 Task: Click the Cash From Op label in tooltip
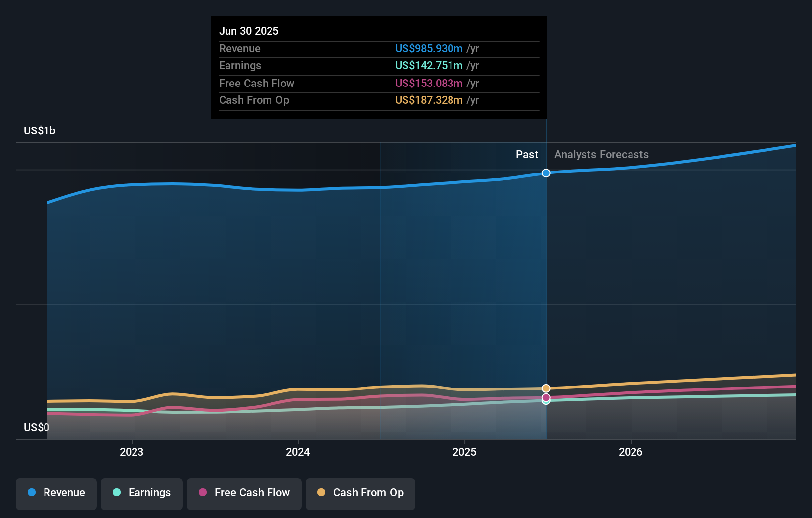click(x=254, y=100)
